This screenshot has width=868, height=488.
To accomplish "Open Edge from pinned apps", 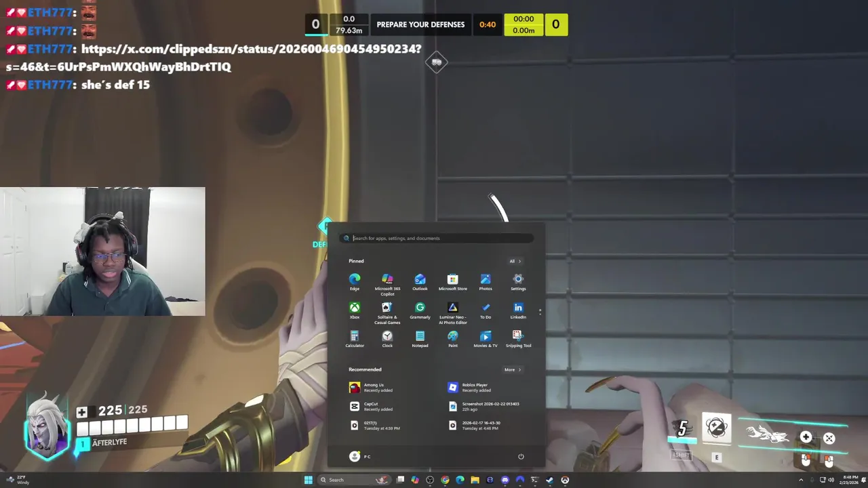I will tap(355, 282).
